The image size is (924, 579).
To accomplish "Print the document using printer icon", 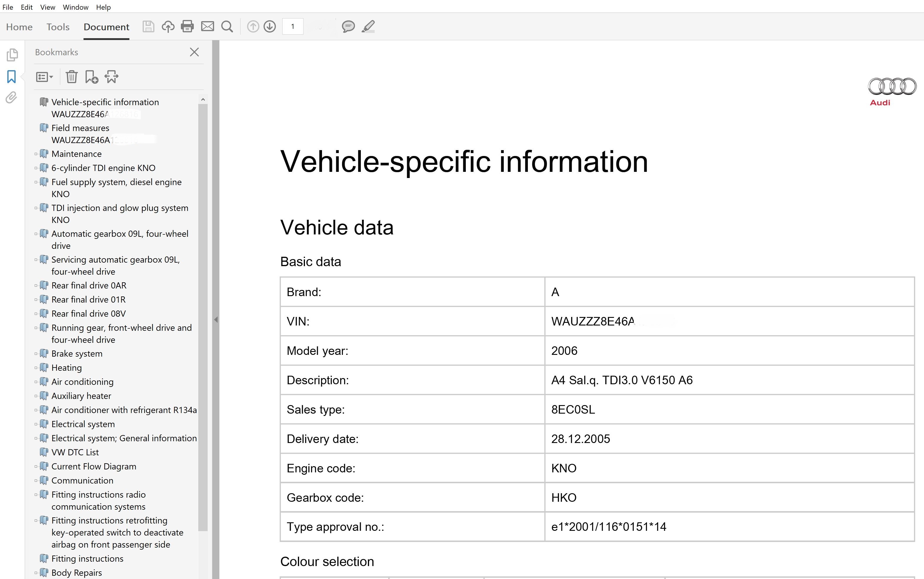I will (187, 26).
